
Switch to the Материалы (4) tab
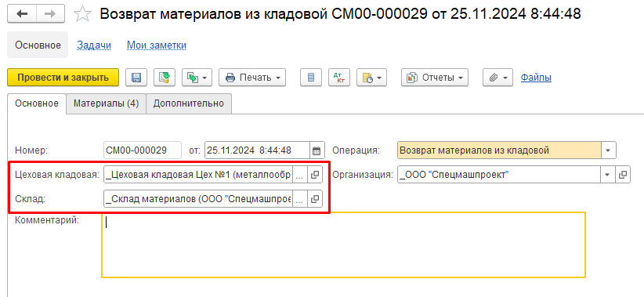point(106,103)
